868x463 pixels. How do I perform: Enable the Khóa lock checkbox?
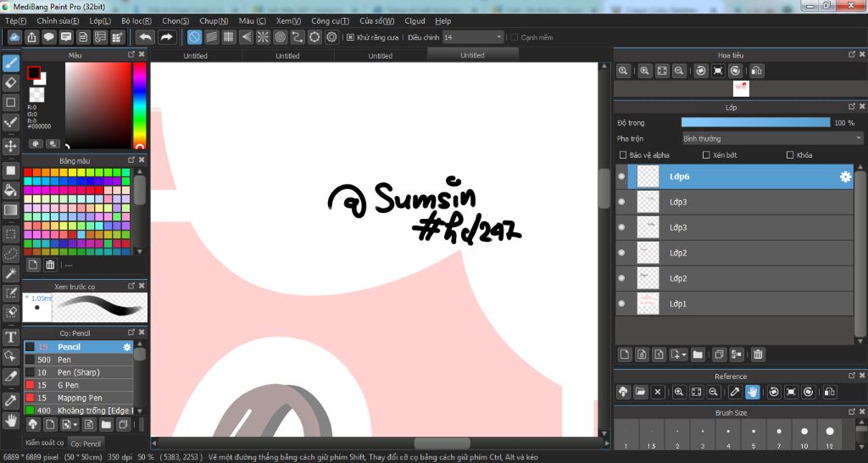[x=790, y=155]
